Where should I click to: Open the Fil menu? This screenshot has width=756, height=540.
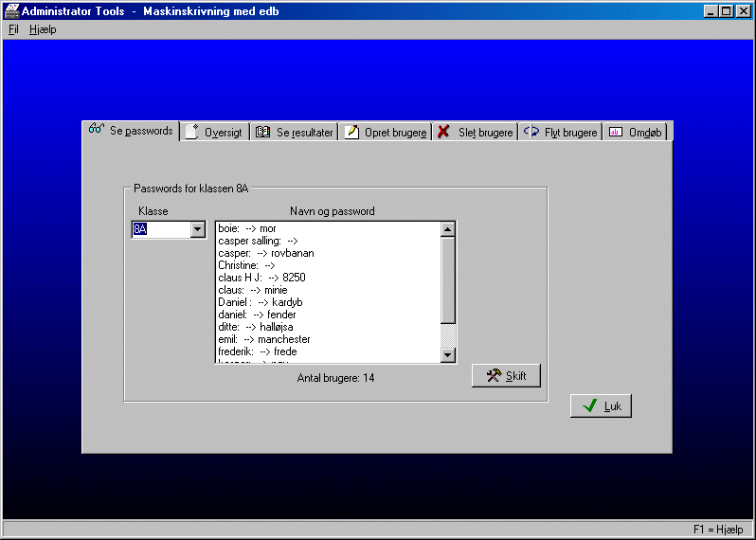click(x=13, y=29)
